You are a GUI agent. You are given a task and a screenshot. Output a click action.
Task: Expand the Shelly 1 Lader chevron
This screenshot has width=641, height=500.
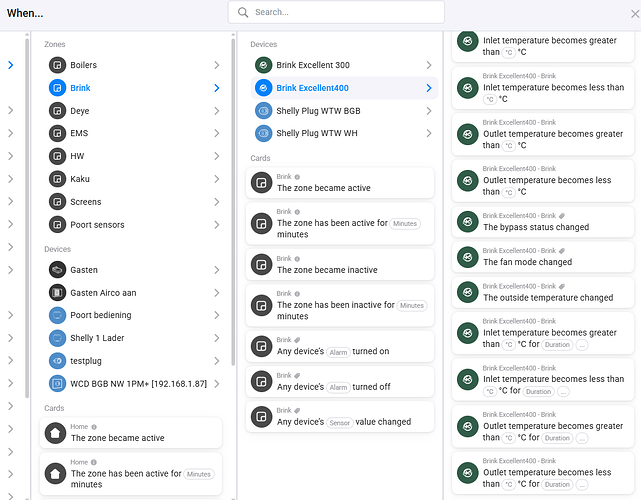217,338
